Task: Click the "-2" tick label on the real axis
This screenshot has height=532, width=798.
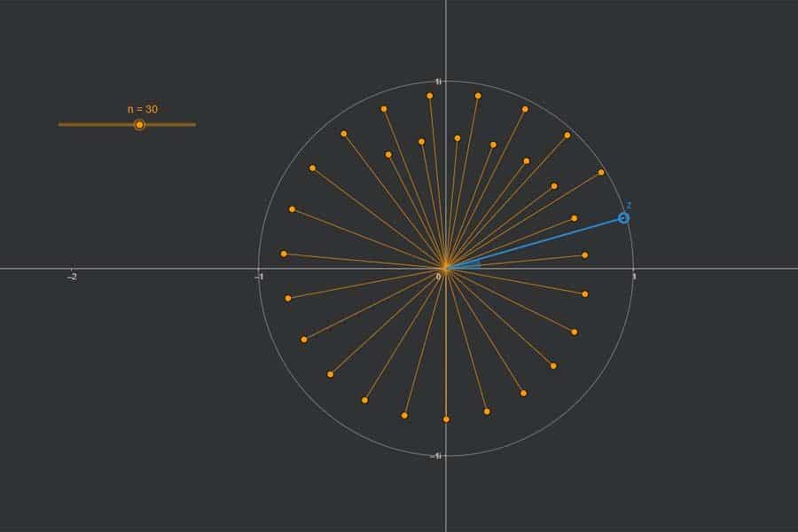Action: (x=71, y=277)
